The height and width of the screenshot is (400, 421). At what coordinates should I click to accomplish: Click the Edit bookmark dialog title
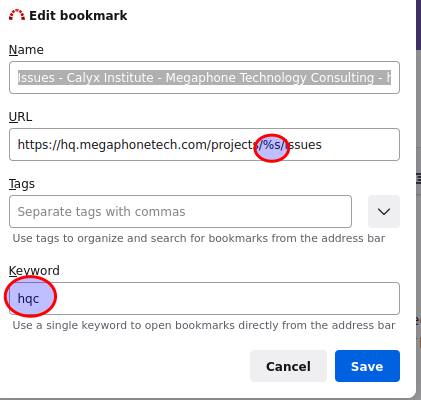coord(78,15)
